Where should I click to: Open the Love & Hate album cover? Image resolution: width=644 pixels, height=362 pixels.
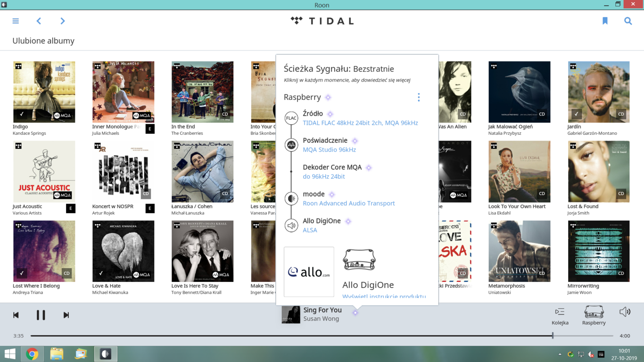123,251
